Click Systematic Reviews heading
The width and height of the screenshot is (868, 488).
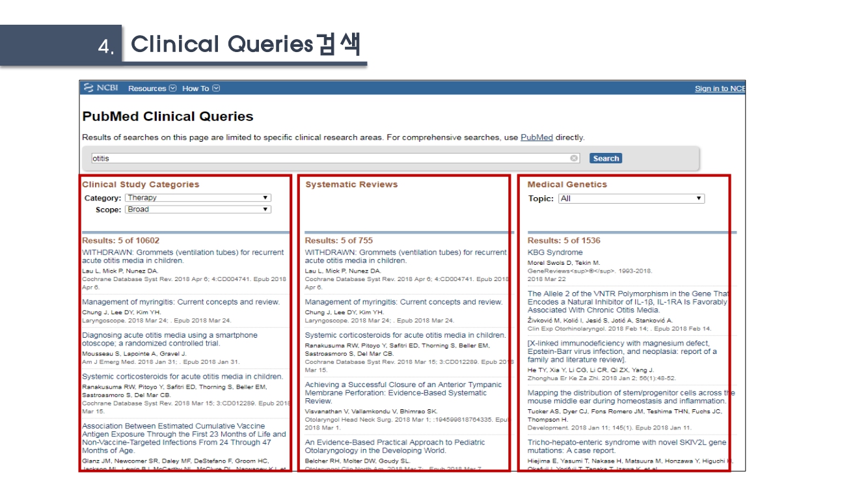351,185
